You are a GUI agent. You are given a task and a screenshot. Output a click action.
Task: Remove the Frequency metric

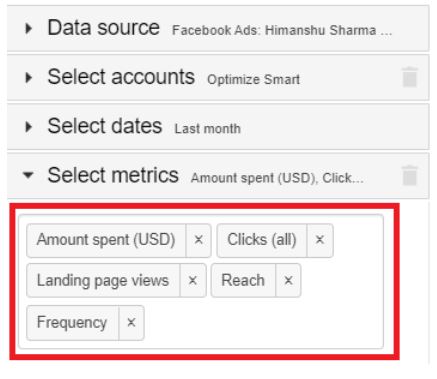click(131, 323)
